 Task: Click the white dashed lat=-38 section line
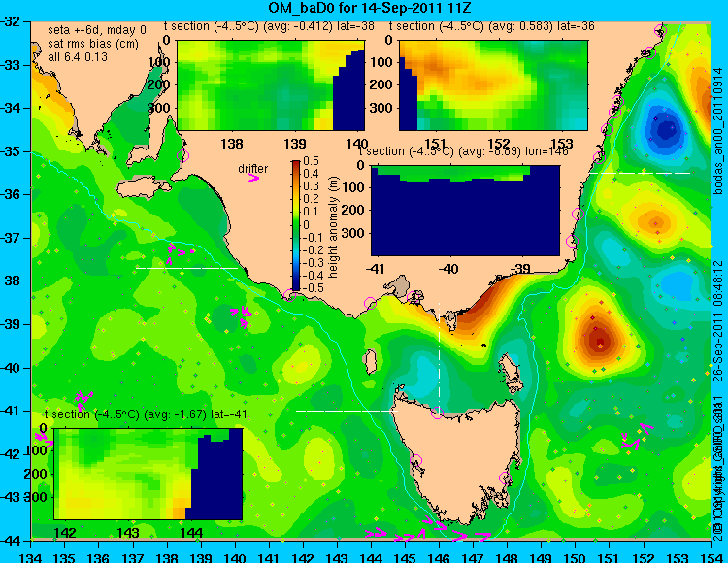186,268
